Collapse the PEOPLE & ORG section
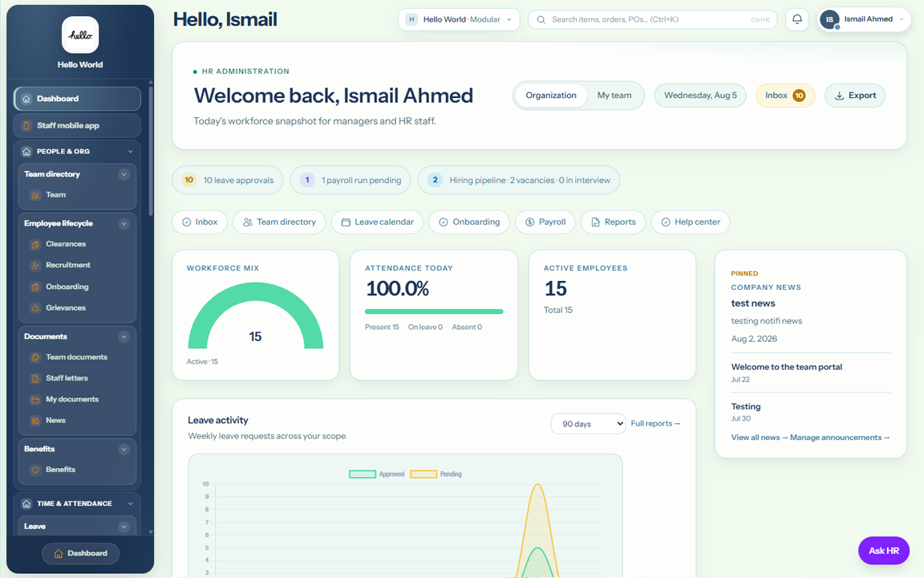924x578 pixels. [x=130, y=152]
